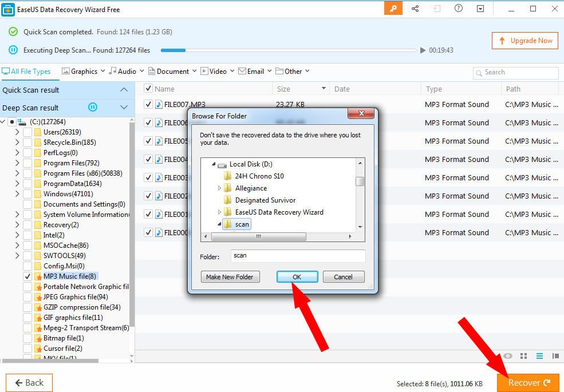Expand the Users(26319) tree node

(17, 132)
